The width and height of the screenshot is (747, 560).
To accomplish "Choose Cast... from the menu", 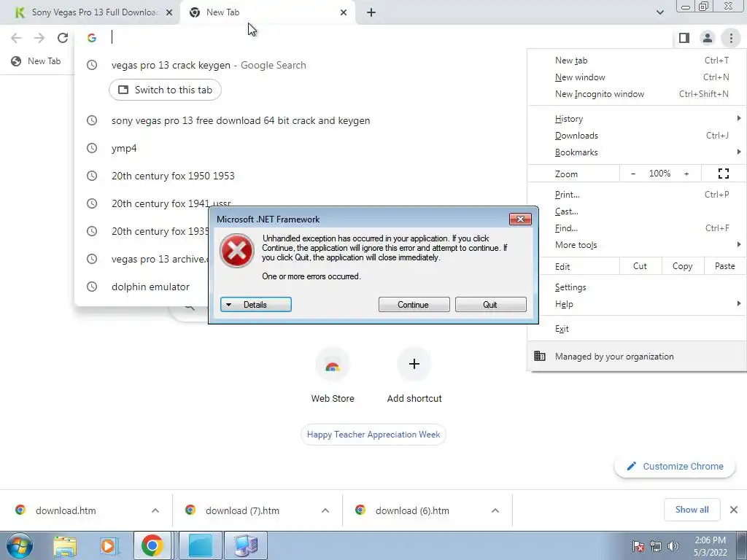I will (637, 211).
